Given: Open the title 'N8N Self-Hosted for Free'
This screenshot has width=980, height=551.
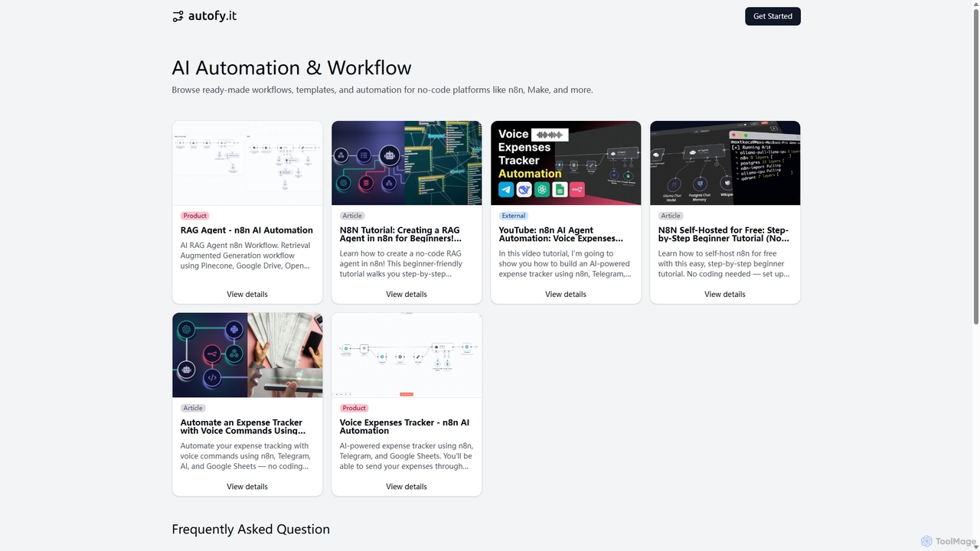Looking at the screenshot, I should (x=724, y=234).
